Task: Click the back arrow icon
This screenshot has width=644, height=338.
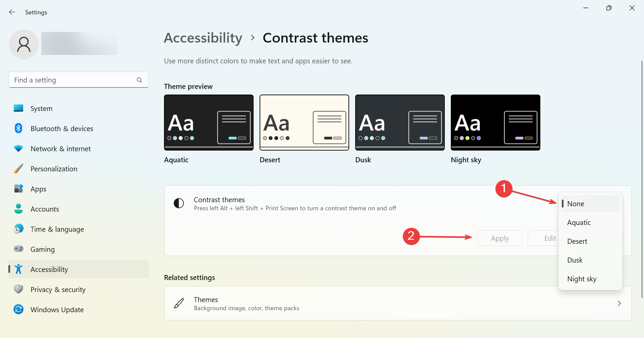Action: point(12,12)
